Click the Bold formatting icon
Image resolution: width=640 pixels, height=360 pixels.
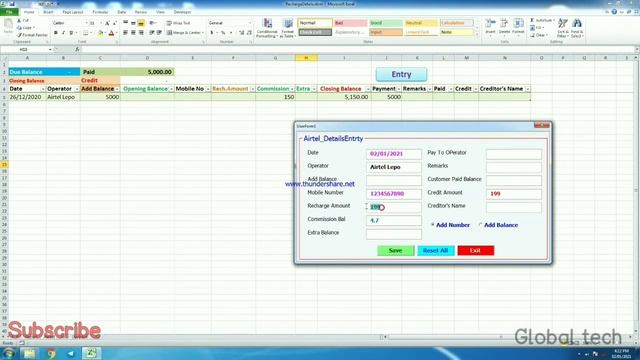56,33
